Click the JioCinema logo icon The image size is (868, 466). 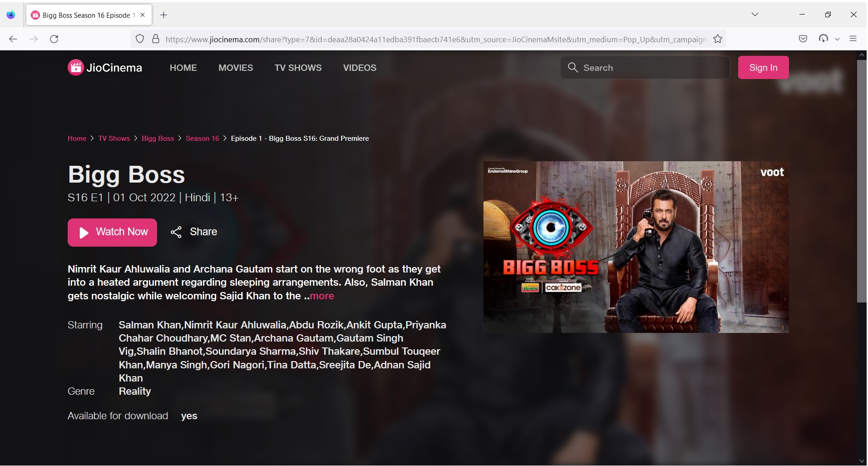(x=76, y=67)
